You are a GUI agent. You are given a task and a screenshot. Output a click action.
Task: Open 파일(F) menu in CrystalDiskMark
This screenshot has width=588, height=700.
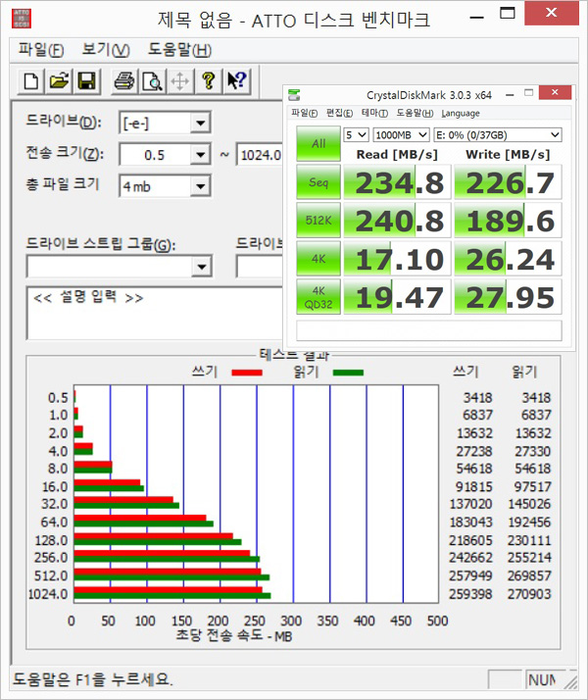point(304,114)
